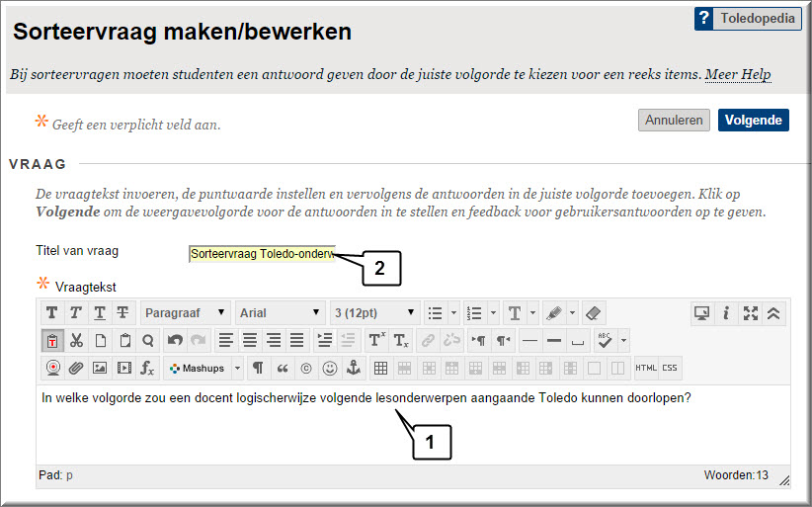This screenshot has height=507, width=812.
Task: Collapse the editor toolbar rows
Action: pos(773,312)
